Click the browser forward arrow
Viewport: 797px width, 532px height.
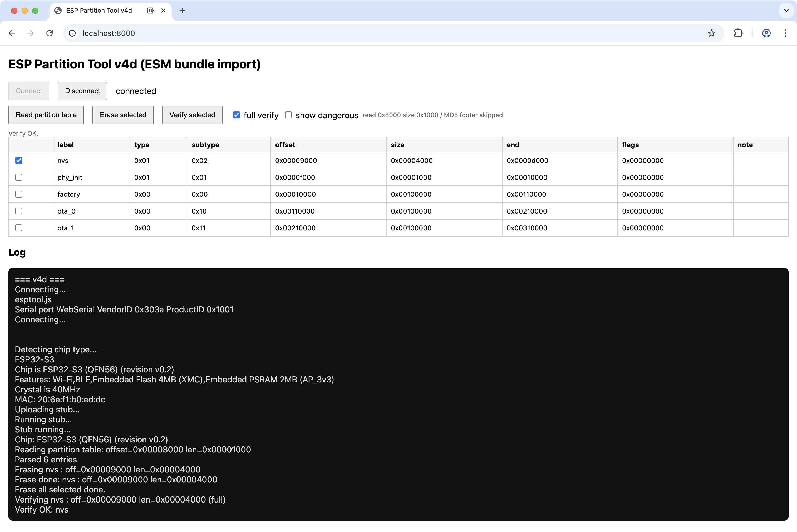click(x=31, y=33)
